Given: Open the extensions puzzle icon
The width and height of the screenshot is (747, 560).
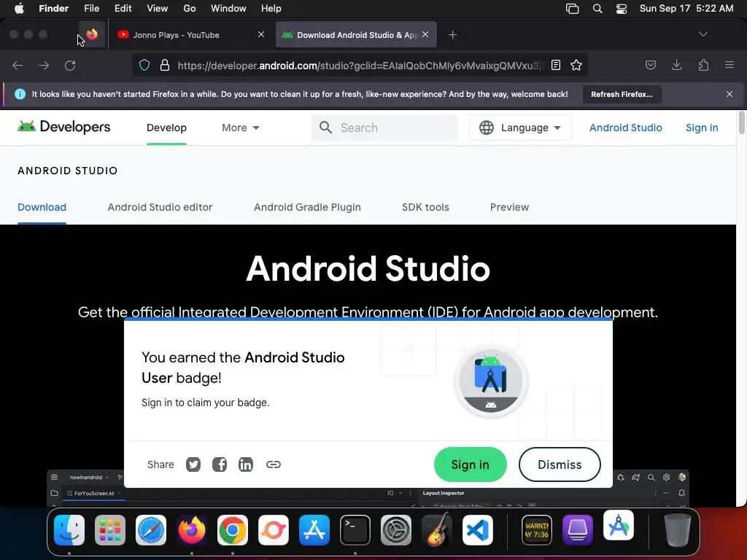Looking at the screenshot, I should [x=703, y=65].
